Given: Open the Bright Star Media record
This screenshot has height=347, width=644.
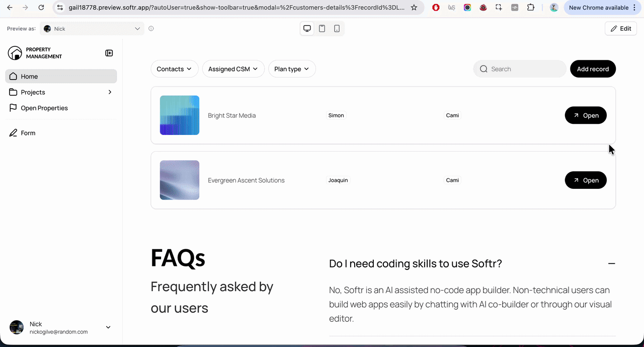Looking at the screenshot, I should (x=586, y=115).
